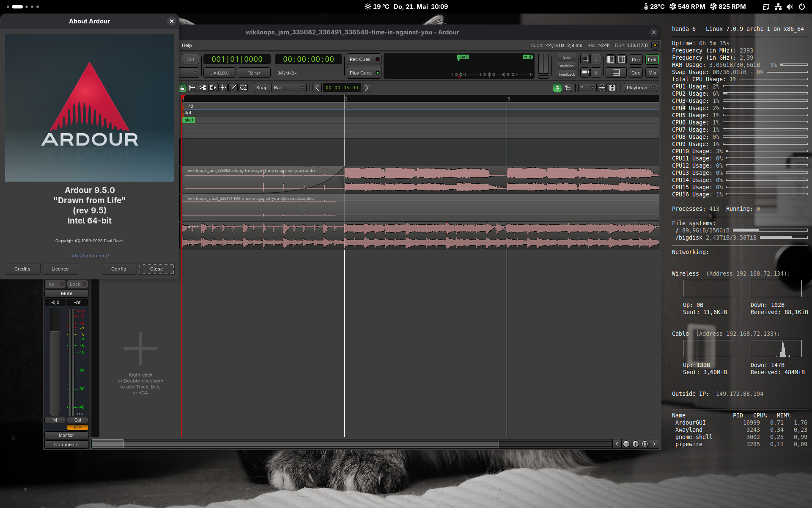The height and width of the screenshot is (508, 812).
Task: Open the Playhead edit point dropdown
Action: point(640,88)
